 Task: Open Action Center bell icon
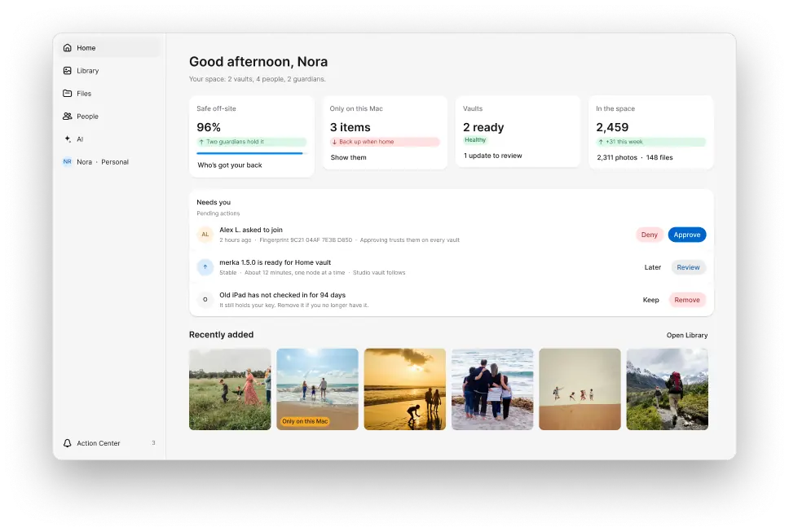(67, 443)
